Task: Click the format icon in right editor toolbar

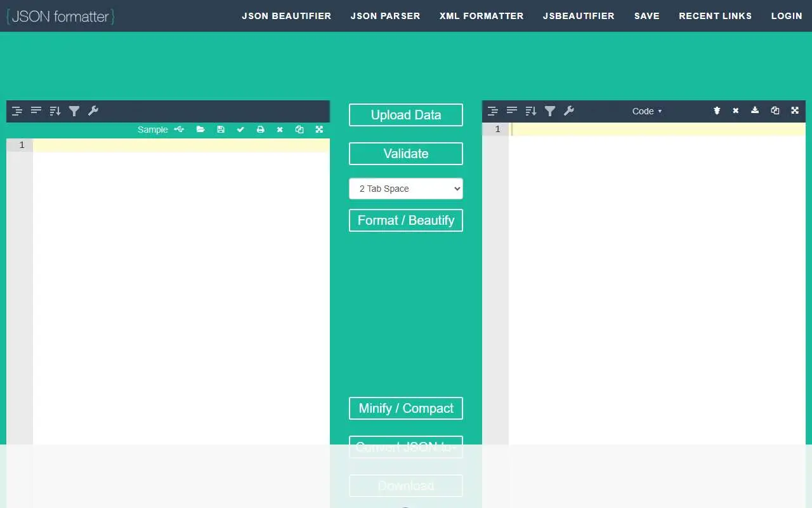Action: click(x=493, y=111)
